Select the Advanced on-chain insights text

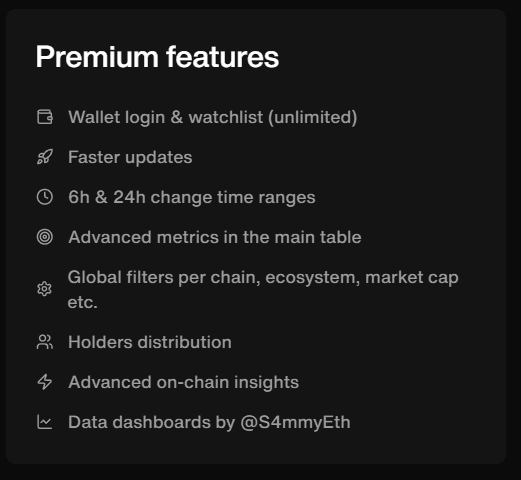click(183, 382)
